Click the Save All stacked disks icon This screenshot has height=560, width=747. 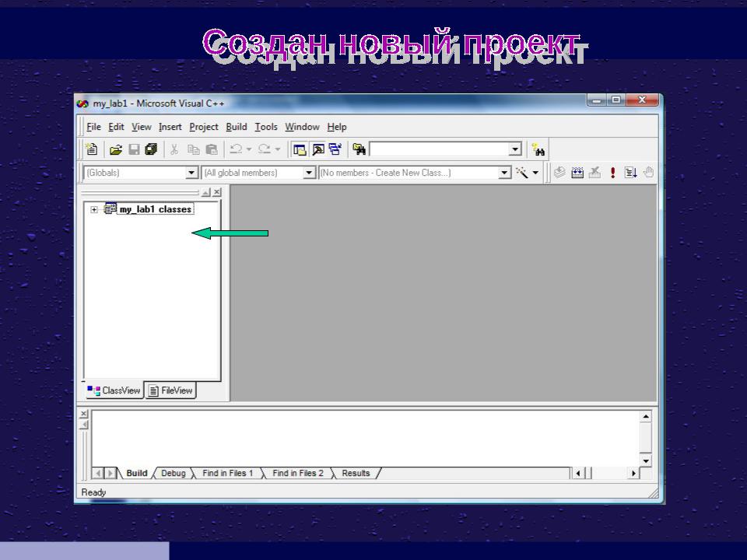tap(151, 149)
